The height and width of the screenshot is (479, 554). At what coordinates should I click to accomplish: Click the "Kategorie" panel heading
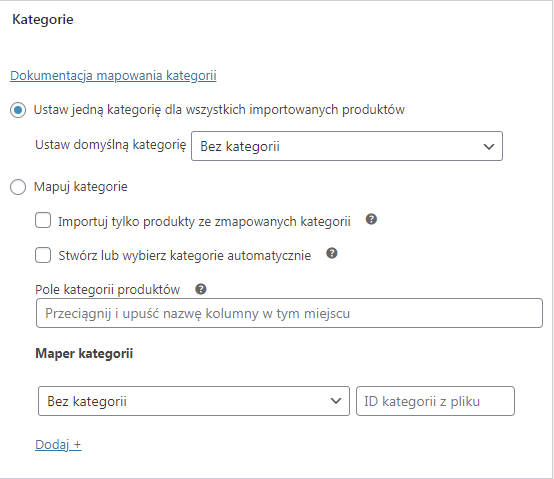[43, 19]
